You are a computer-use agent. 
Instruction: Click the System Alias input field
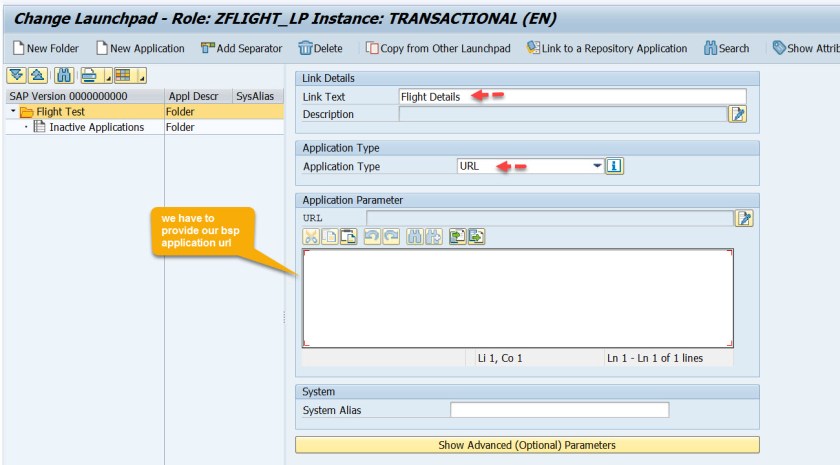click(x=560, y=410)
